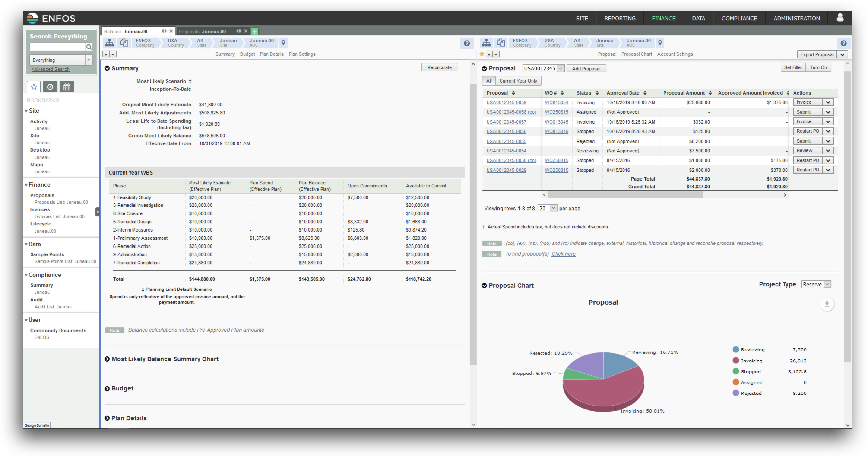The image size is (868, 457).
Task: Click the map pin icon in Proposals pane
Action: coord(660,43)
